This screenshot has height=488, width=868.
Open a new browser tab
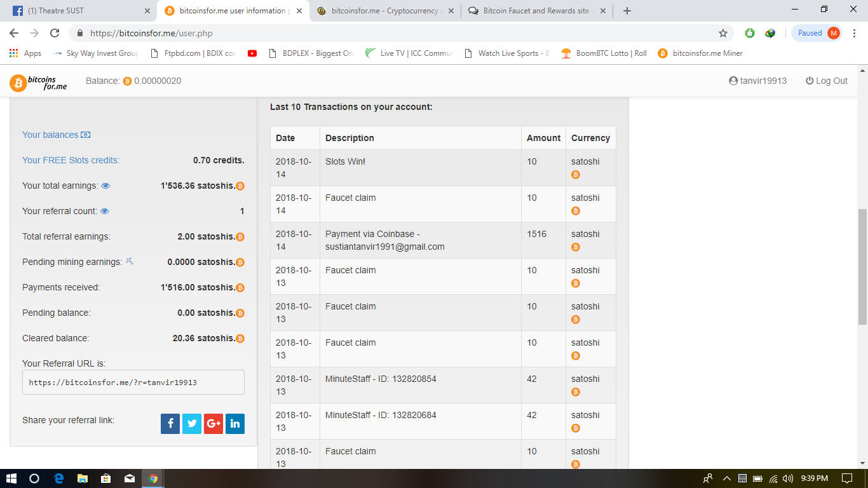pos(627,11)
